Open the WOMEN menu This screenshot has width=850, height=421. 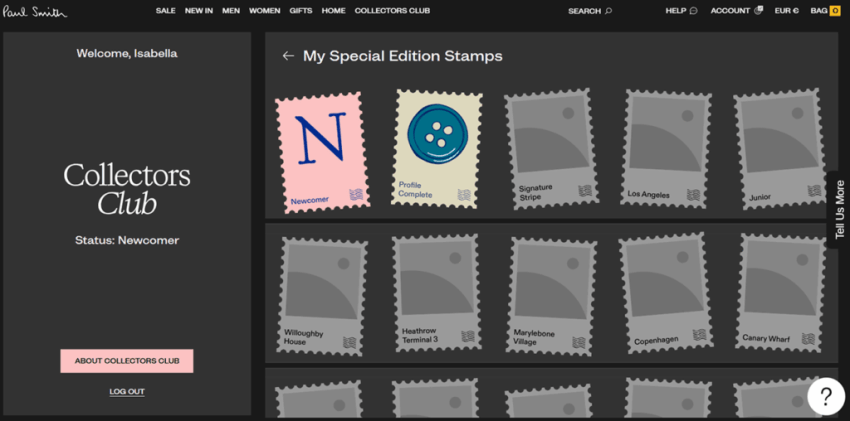[265, 11]
